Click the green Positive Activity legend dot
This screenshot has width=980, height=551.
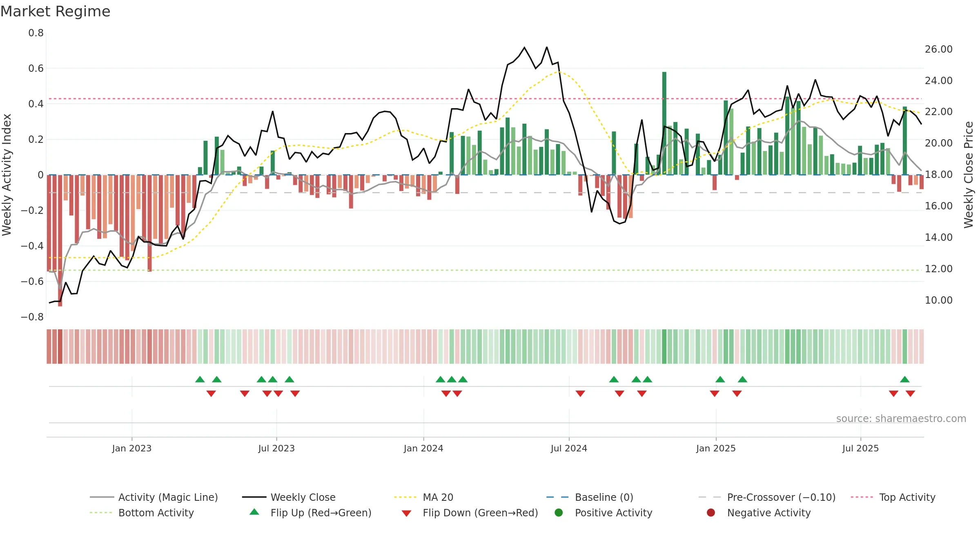[559, 512]
